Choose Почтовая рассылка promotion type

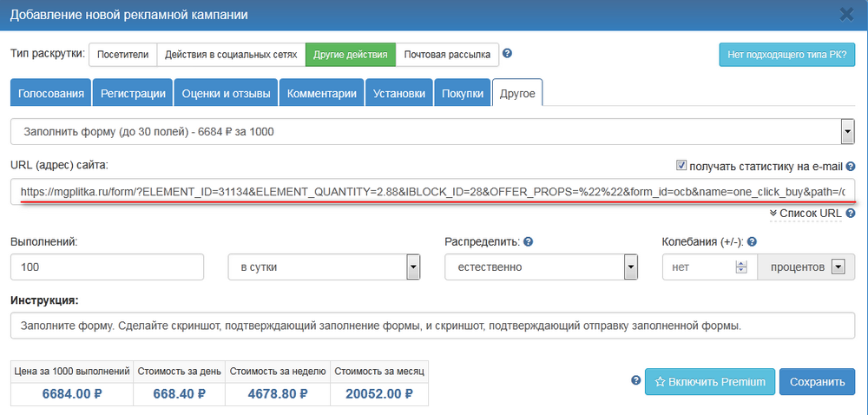[x=447, y=55]
